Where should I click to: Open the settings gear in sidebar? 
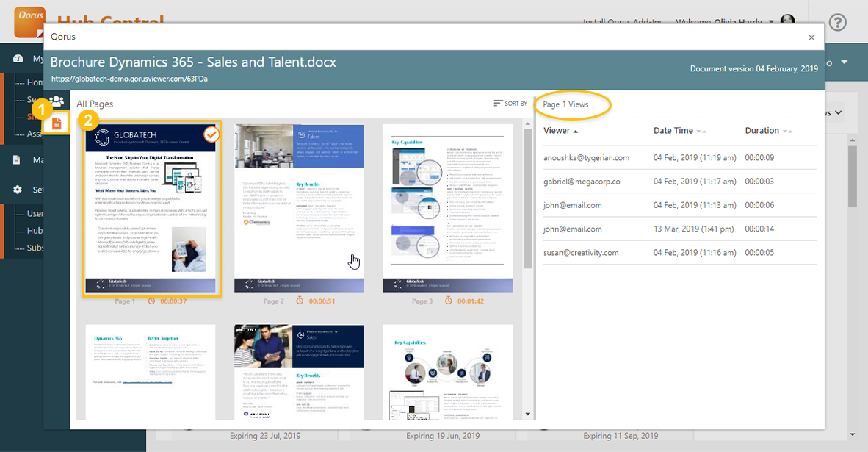(18, 190)
